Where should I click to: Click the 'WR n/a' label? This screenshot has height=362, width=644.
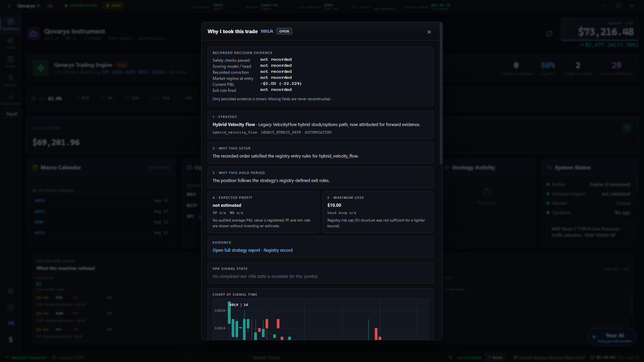[236, 213]
